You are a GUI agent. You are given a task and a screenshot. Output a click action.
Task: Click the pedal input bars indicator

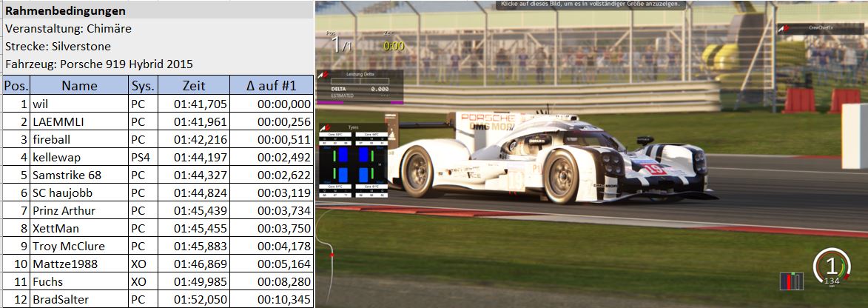(x=792, y=281)
